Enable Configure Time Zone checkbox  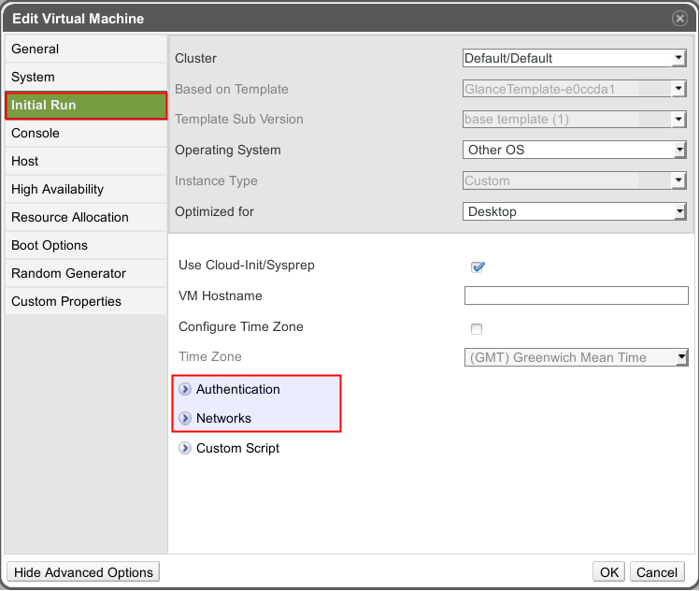(x=477, y=329)
